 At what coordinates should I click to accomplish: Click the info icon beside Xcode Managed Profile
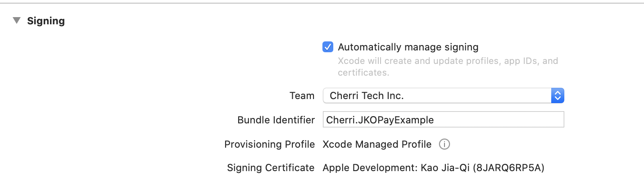444,145
